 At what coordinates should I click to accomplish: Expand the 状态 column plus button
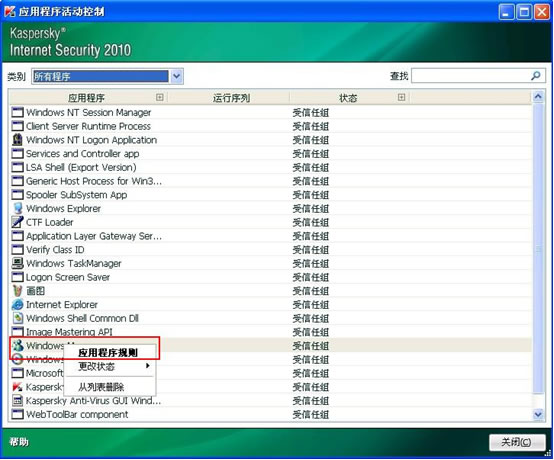click(401, 97)
